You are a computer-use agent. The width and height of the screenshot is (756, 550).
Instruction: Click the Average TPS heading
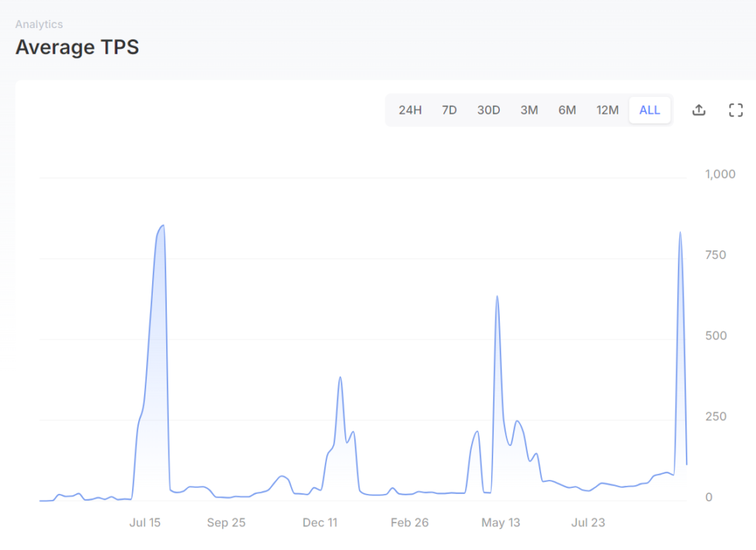click(78, 47)
